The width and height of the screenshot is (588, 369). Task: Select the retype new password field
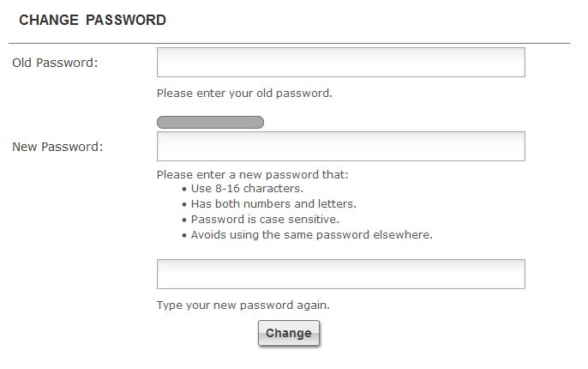[340, 275]
